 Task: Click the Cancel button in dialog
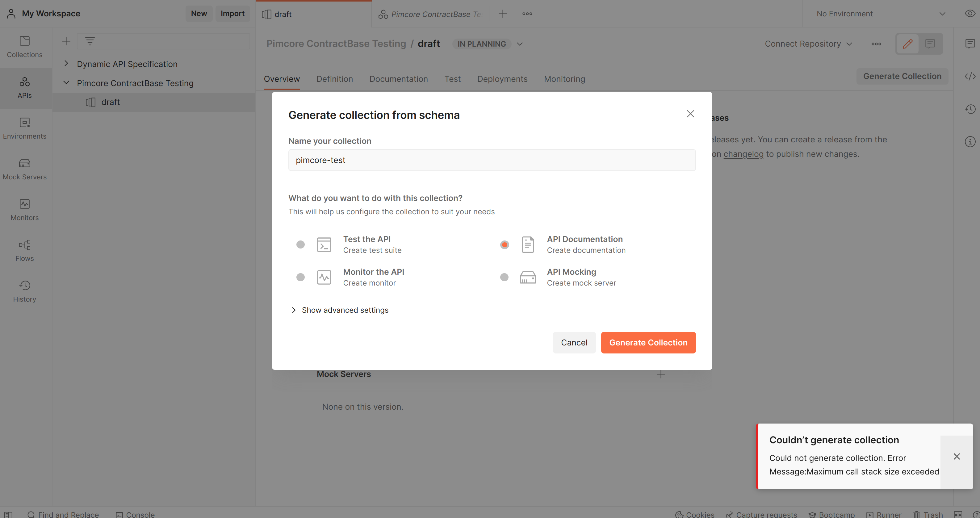(x=574, y=342)
